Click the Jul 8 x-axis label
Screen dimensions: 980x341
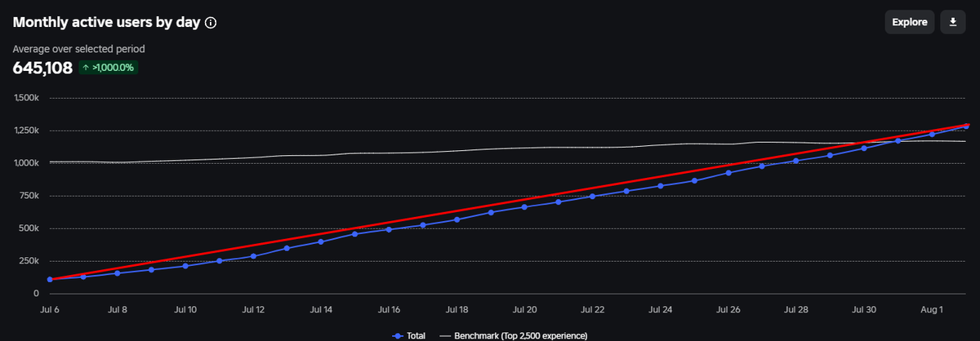click(x=118, y=310)
